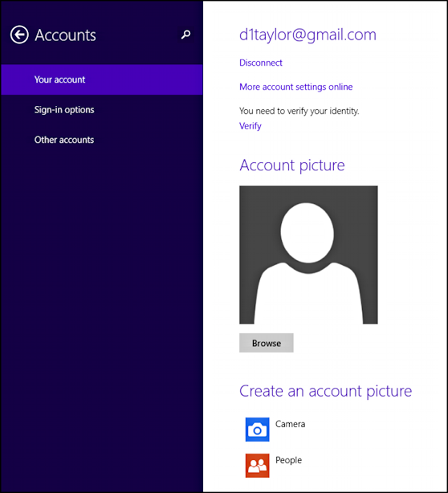
Task: Launch the Camera app icon
Action: tap(257, 430)
